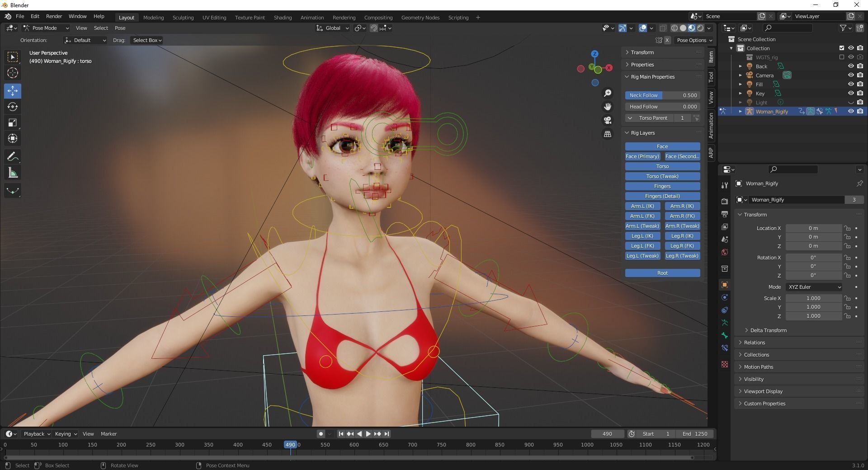Open the Physics properties tab
This screenshot has height=470, width=868.
coord(725,297)
